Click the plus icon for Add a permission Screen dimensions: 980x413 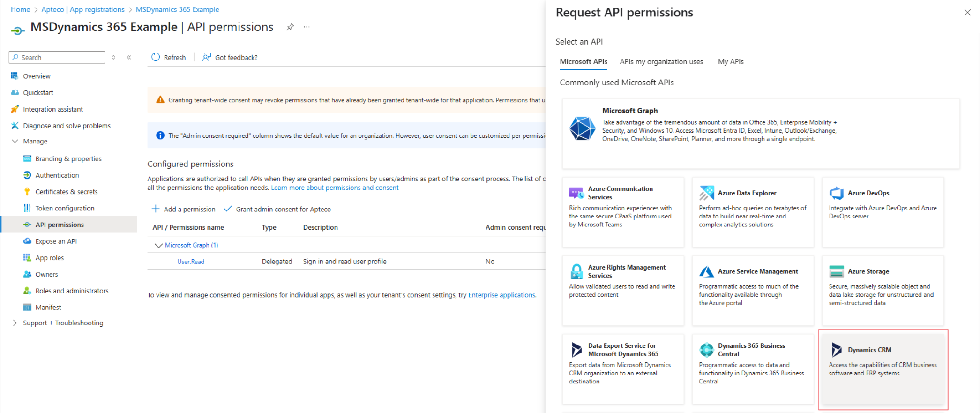[x=156, y=209]
